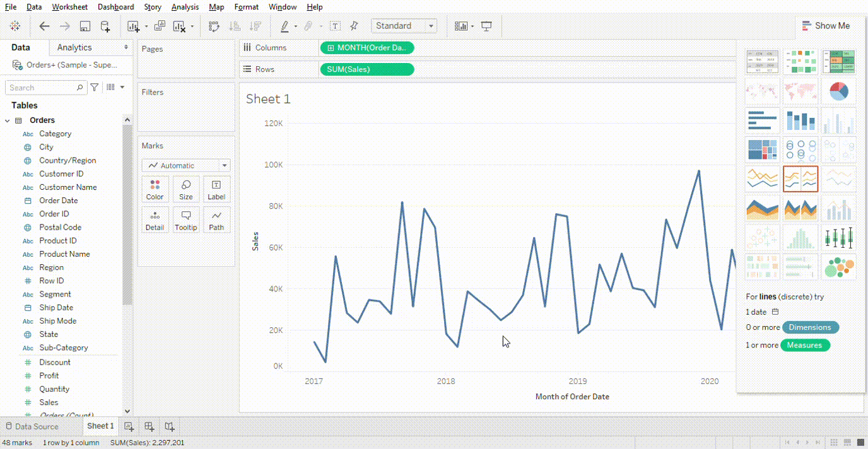Open the Color marks card
The height and width of the screenshot is (449, 868).
(x=155, y=189)
